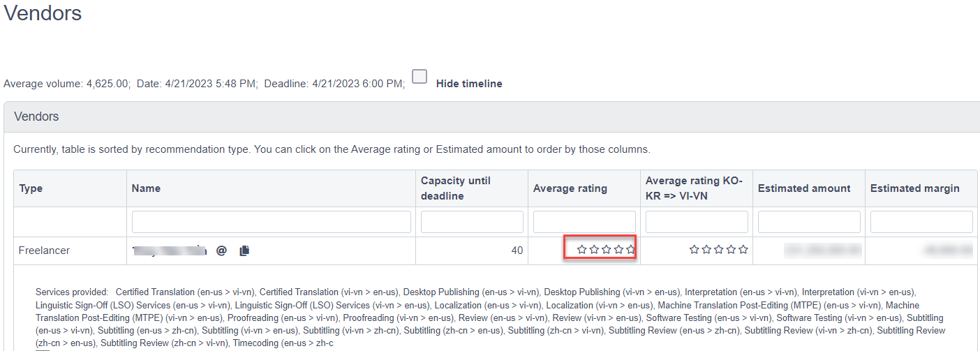Screen dimensions: 980x351
Task: Click the Average rating filter input
Action: [584, 222]
